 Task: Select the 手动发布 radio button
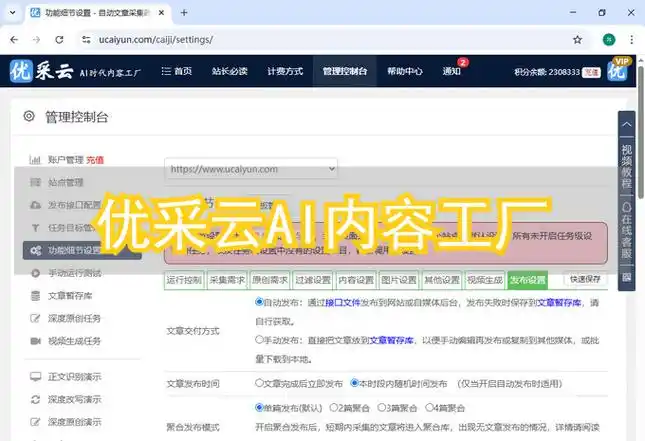click(x=259, y=339)
